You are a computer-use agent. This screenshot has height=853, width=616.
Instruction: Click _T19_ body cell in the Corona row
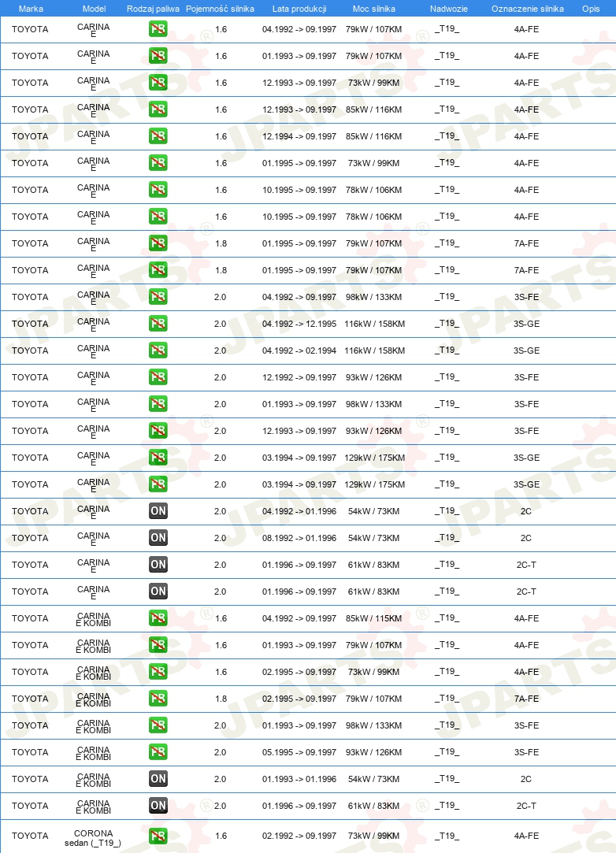(447, 836)
